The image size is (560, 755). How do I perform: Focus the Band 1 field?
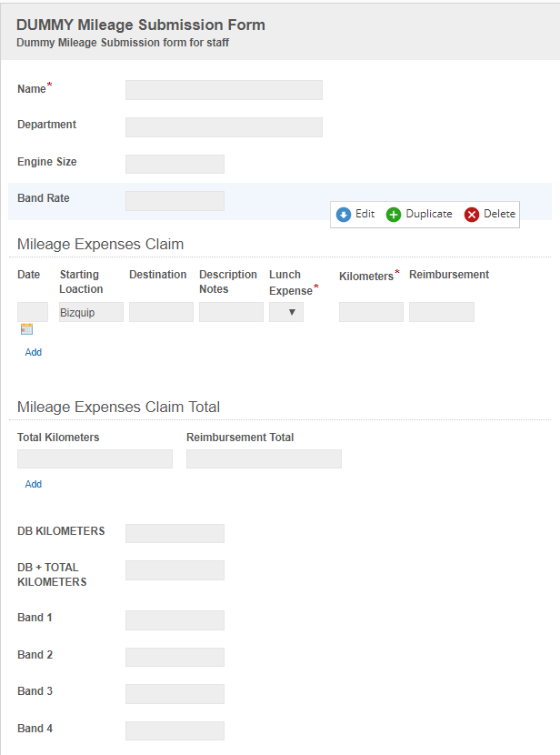click(x=175, y=620)
